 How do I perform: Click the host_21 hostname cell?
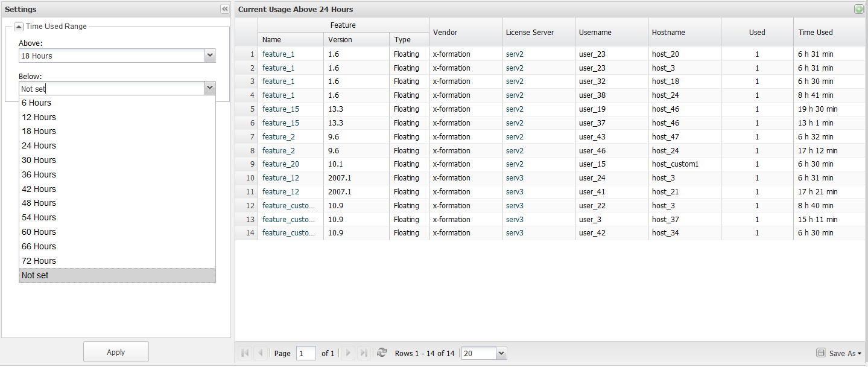click(684, 192)
